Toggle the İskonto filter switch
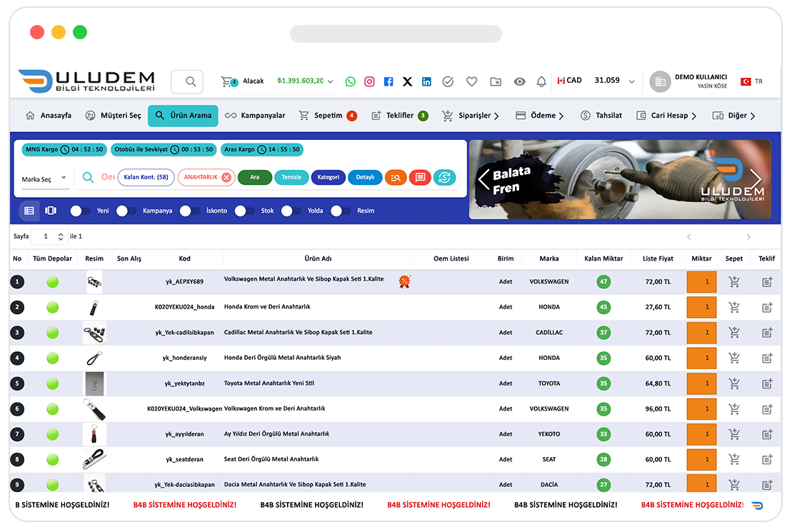792x532 pixels. (190, 211)
